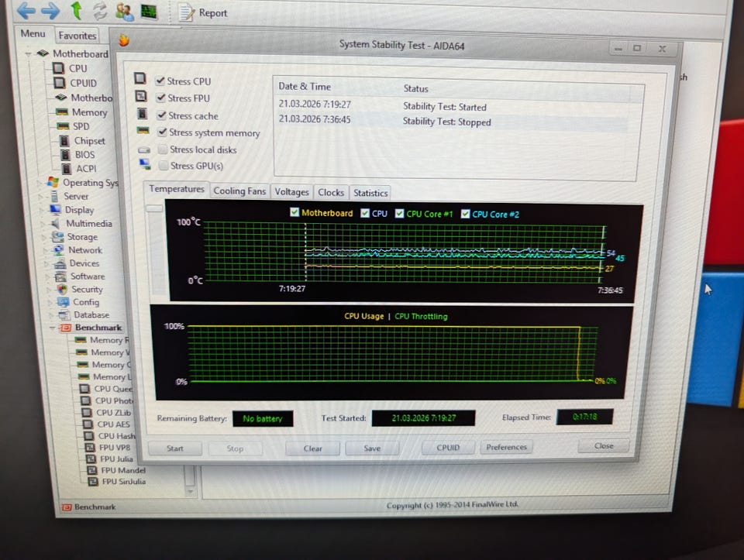
Task: Click the green Up arrow toolbar icon
Action: (x=76, y=10)
